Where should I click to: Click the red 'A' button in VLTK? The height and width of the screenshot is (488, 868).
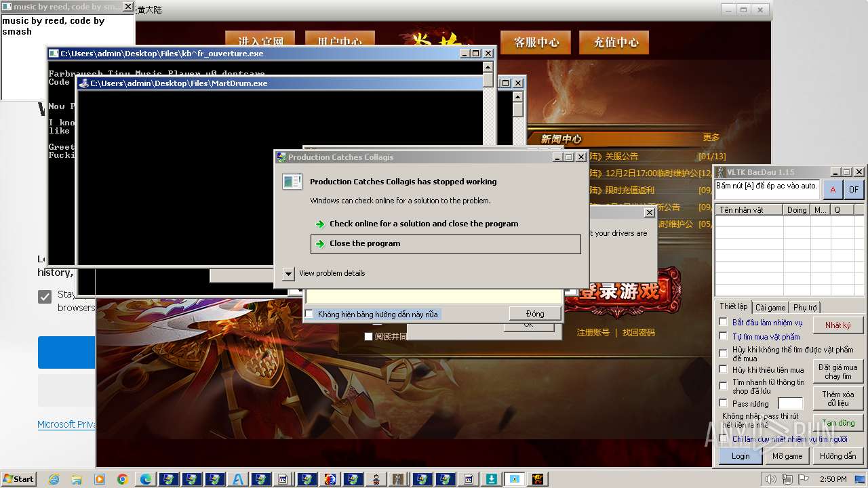click(832, 190)
